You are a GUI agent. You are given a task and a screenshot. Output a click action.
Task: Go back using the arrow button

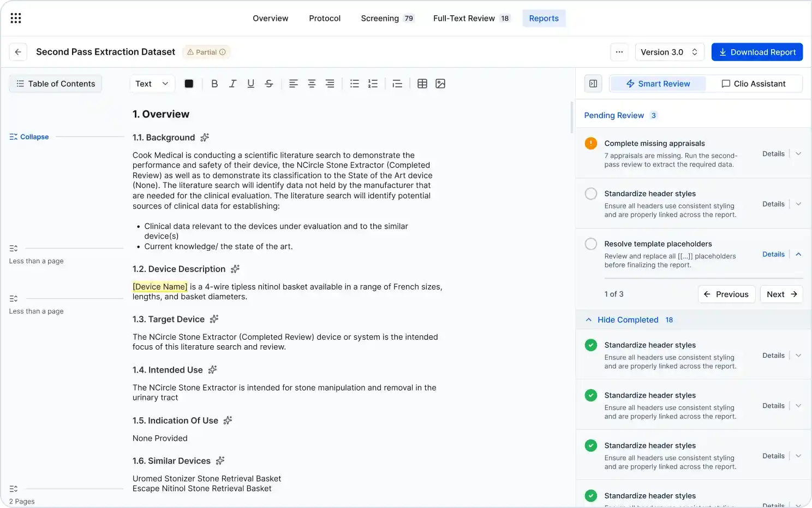[x=18, y=52]
